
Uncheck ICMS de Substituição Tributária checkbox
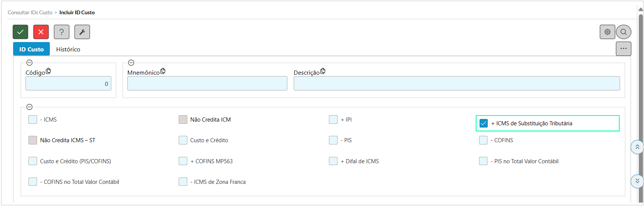coord(484,123)
